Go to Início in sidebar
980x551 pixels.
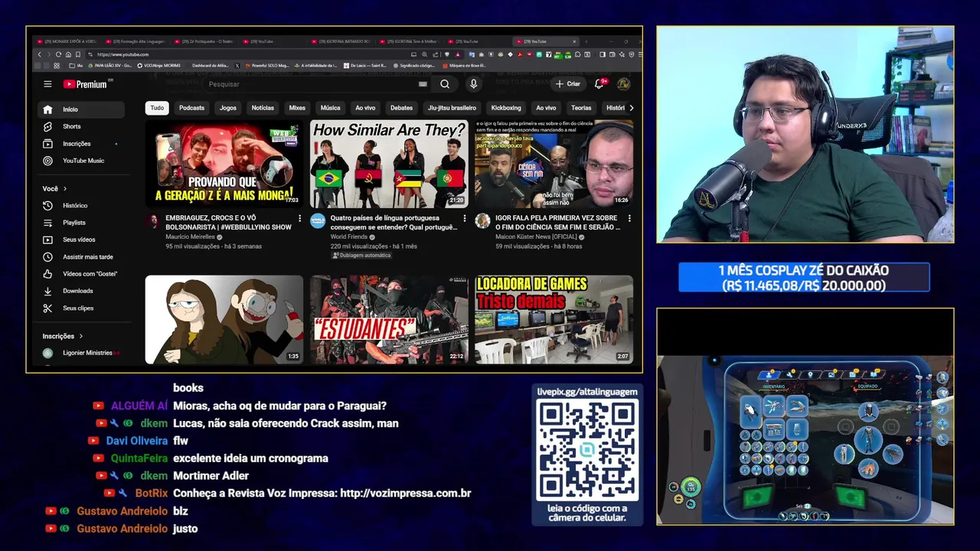click(x=81, y=109)
